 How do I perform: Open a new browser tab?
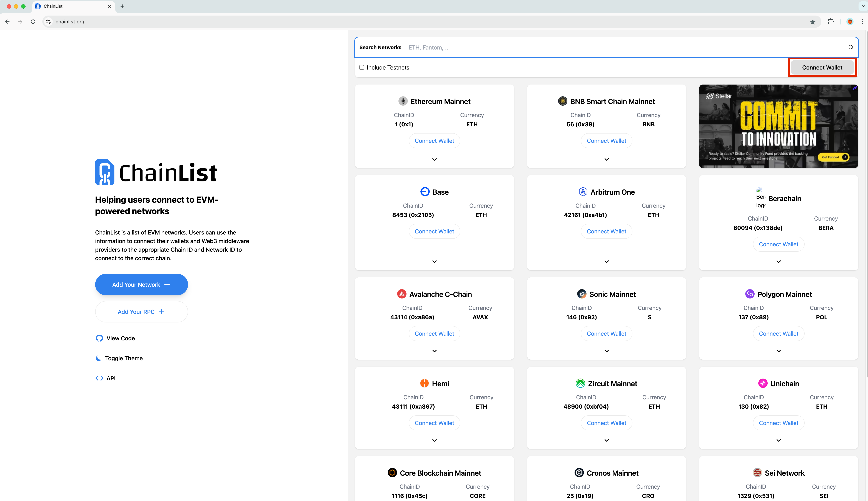122,6
